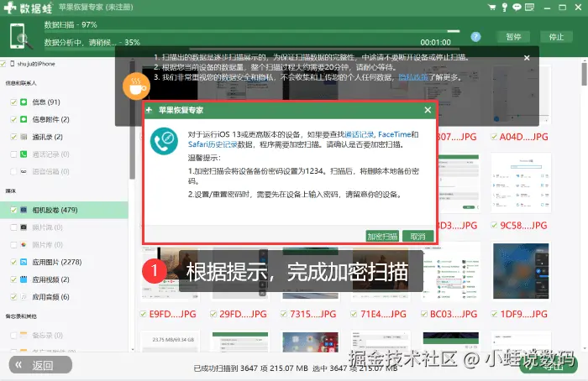This screenshot has width=588, height=381.
Task: Open the 9C58....JPG thumbnail
Action: pos(521,183)
